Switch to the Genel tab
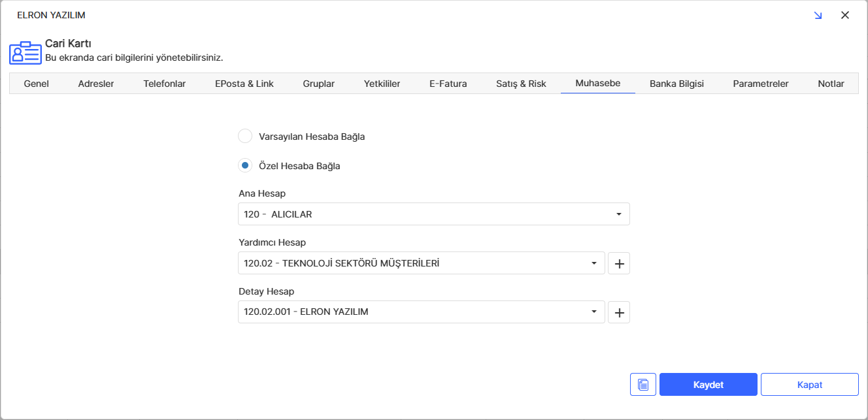This screenshot has height=420, width=868. [x=37, y=84]
